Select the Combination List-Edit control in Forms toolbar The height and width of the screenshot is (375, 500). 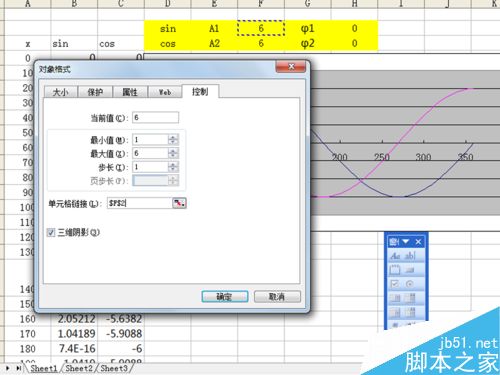395,312
